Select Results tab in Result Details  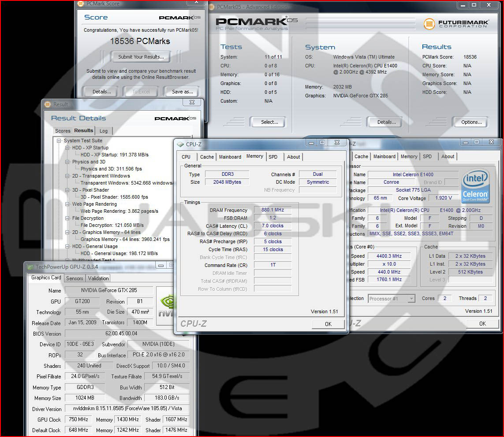click(83, 130)
